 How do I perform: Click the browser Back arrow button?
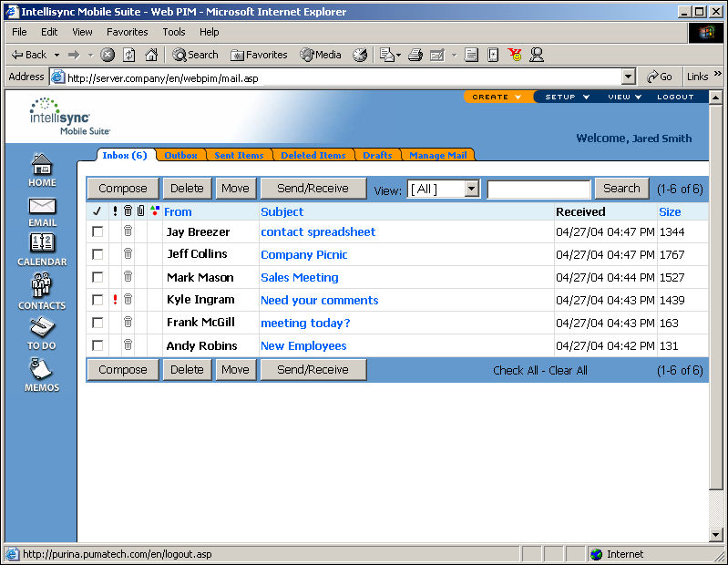pos(29,55)
